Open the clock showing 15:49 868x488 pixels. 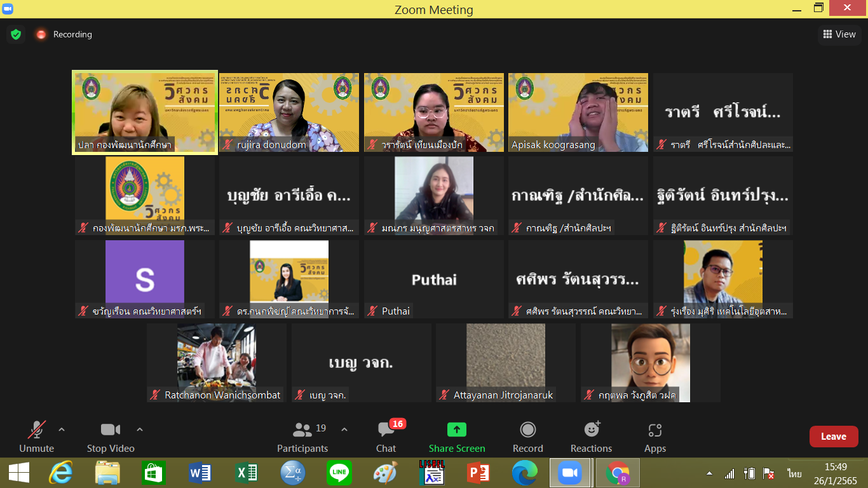(x=835, y=473)
